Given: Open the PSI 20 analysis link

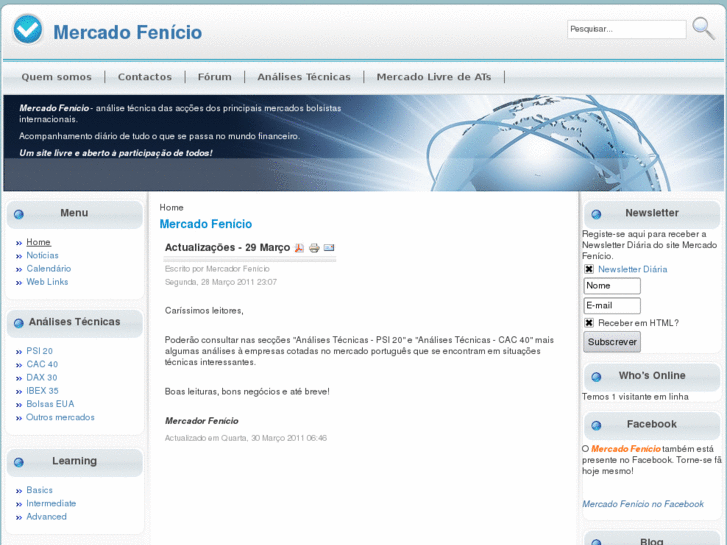Looking at the screenshot, I should (x=39, y=351).
